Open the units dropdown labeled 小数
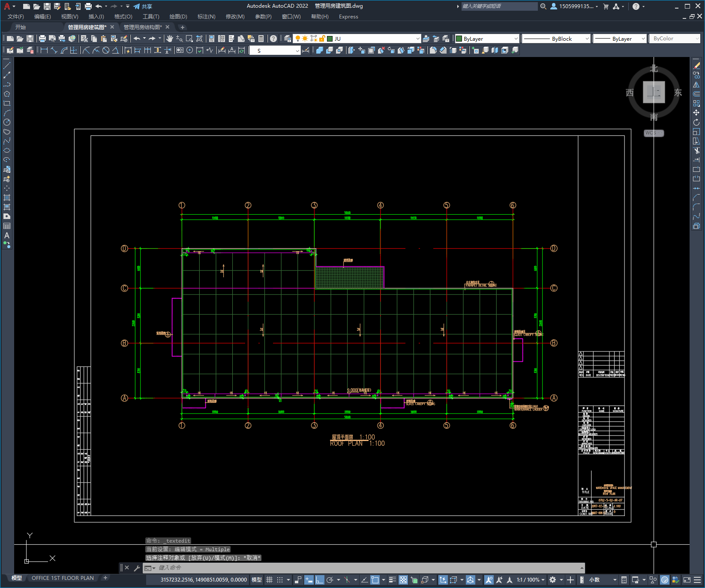Image resolution: width=705 pixels, height=588 pixels. tap(603, 580)
